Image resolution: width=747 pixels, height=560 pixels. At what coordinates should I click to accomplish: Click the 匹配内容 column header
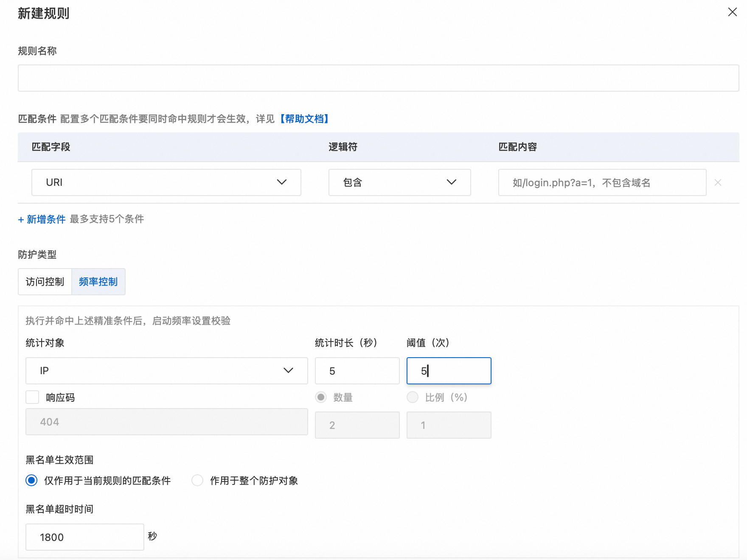[518, 147]
